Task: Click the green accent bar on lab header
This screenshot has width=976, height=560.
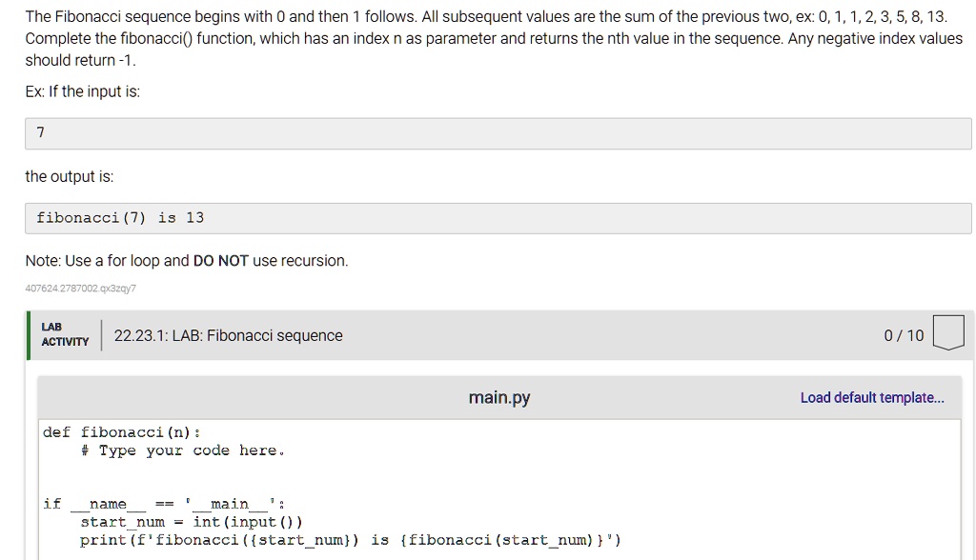Action: pyautogui.click(x=29, y=335)
